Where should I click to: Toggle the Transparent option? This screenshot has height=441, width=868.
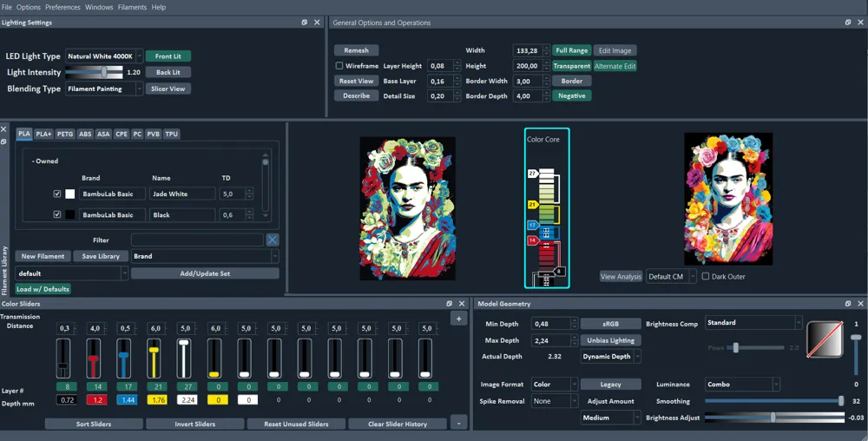click(572, 66)
